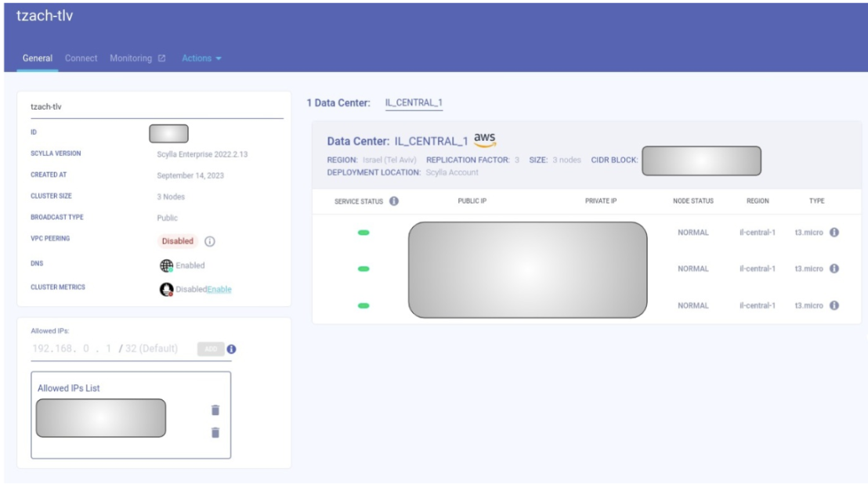The height and width of the screenshot is (498, 868).
Task: Select the IL_CENTRAL_1 data center tab
Action: click(414, 103)
